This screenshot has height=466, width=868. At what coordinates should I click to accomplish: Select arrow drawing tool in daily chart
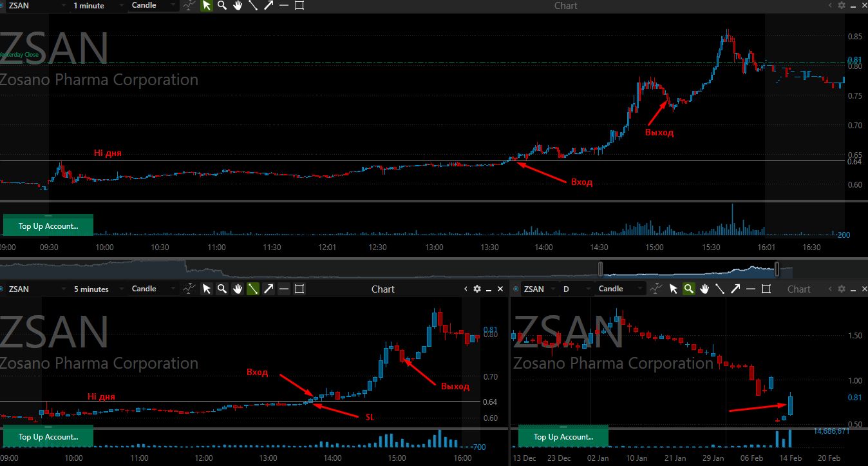[735, 289]
